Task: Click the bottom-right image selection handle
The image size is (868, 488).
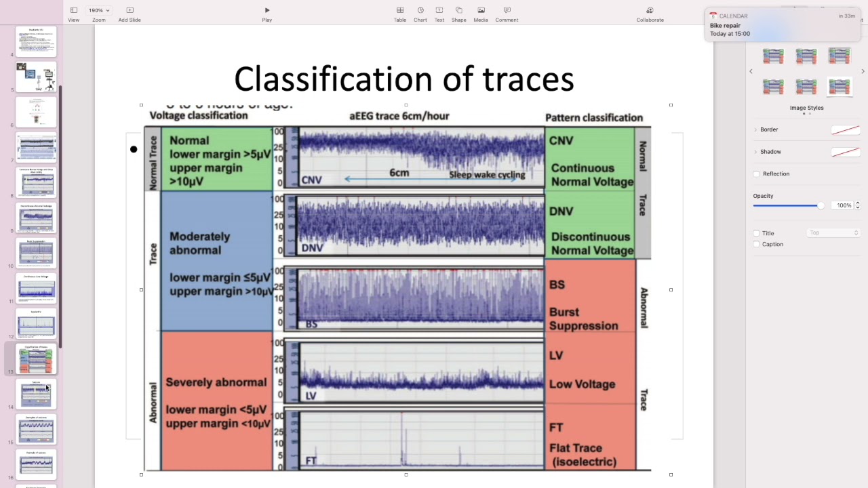Action: tap(671, 474)
